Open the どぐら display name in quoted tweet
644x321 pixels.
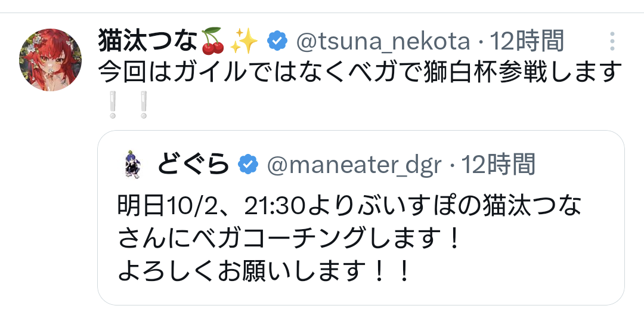click(193, 164)
